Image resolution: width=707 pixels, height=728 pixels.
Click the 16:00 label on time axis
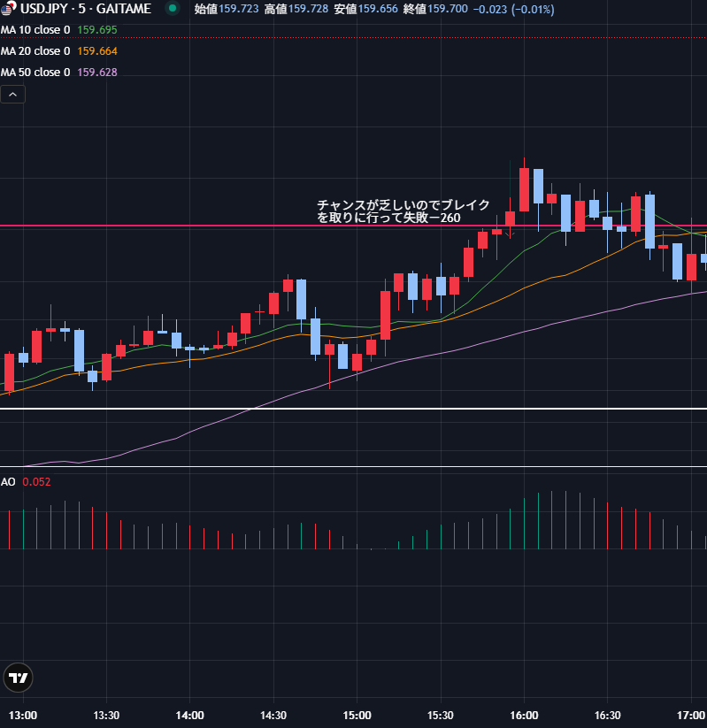coord(524,715)
